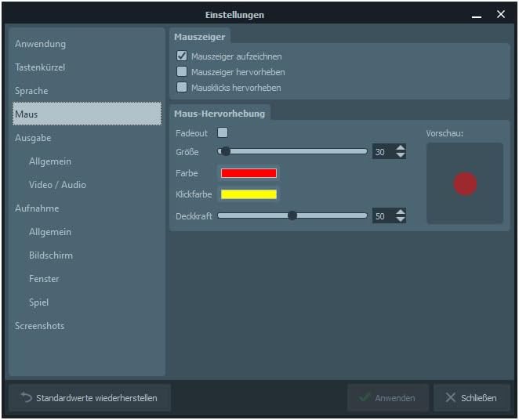
Task: Click the Deckkraft value field showing 50
Action: point(383,216)
